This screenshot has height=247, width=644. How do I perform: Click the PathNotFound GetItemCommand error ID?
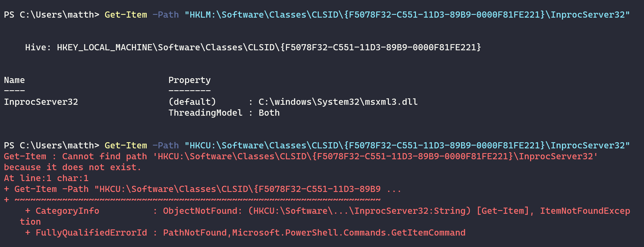(314, 232)
